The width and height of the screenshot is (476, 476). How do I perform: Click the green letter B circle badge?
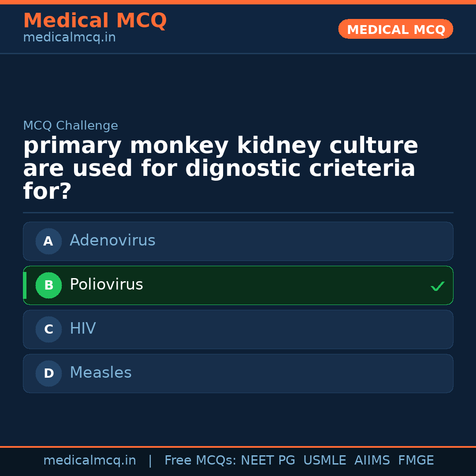pos(48,285)
